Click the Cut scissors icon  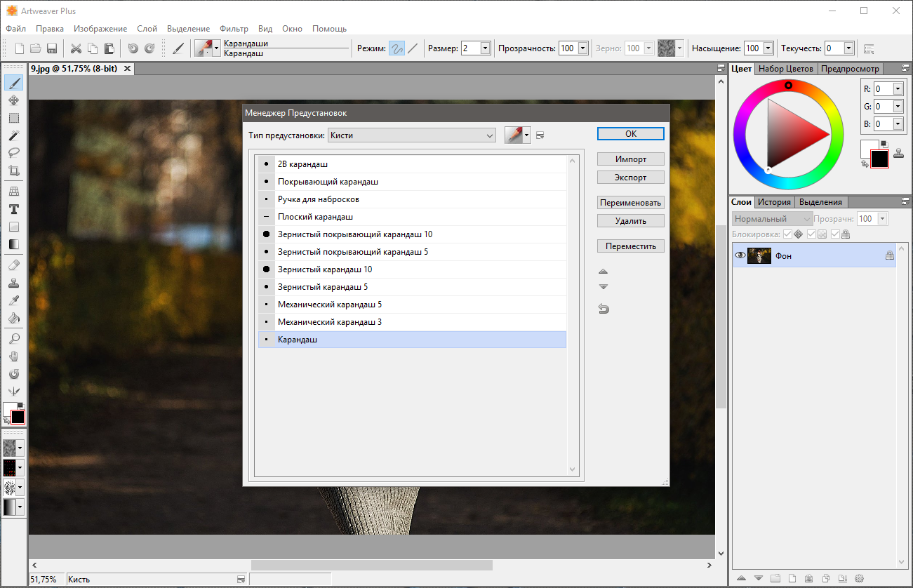(76, 48)
